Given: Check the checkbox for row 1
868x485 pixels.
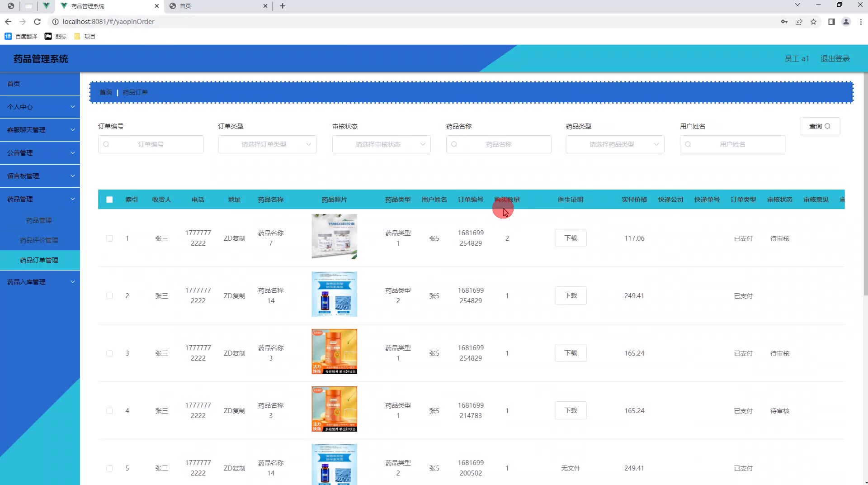Looking at the screenshot, I should click(109, 238).
